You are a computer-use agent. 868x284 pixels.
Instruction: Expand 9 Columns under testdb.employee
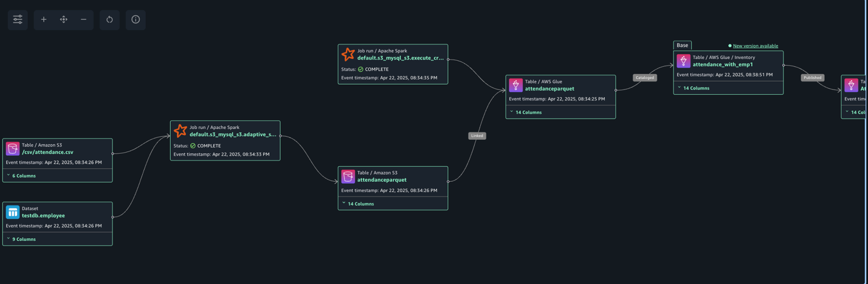pyautogui.click(x=21, y=239)
